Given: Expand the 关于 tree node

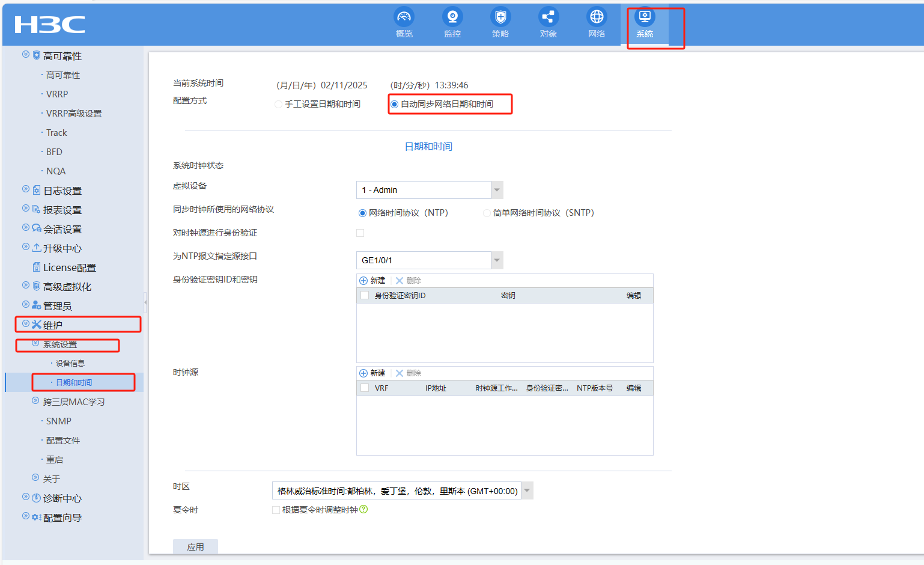Looking at the screenshot, I should pyautogui.click(x=35, y=477).
